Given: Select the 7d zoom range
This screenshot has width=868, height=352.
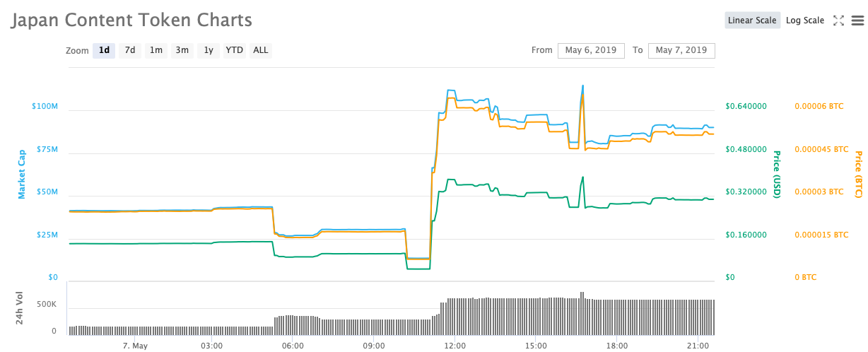Looking at the screenshot, I should 130,50.
